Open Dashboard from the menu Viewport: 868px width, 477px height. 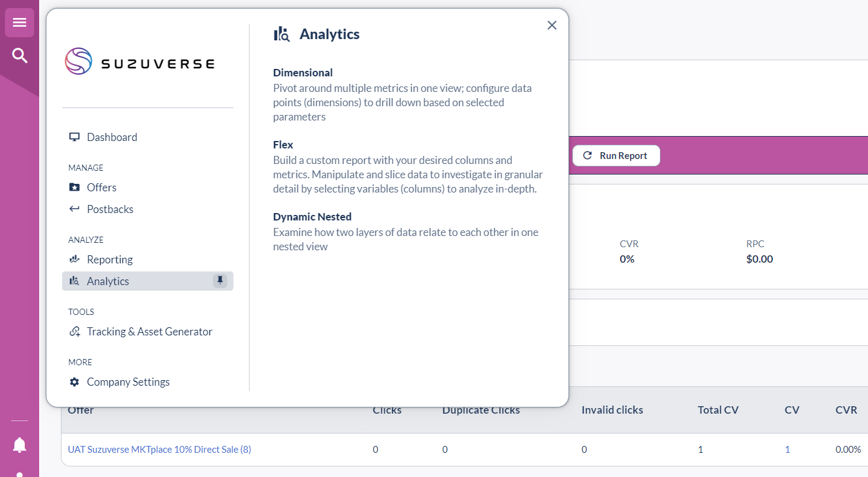pos(112,137)
